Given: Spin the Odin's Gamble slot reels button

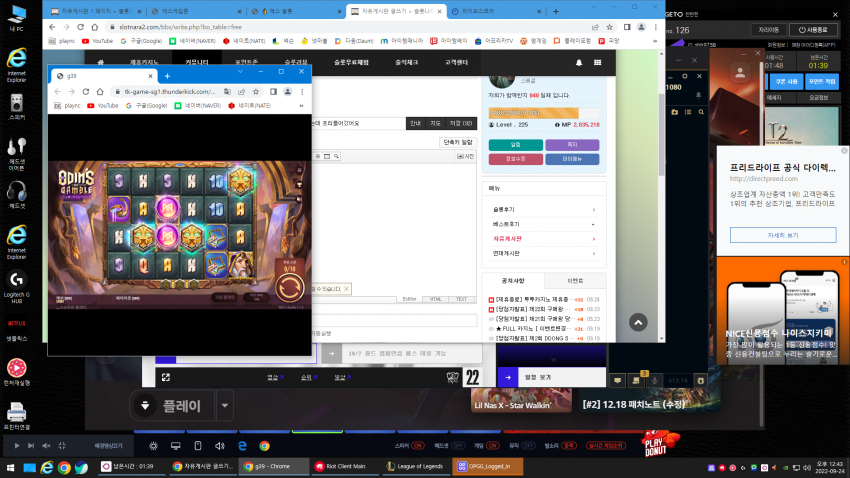Looking at the screenshot, I should 289,287.
